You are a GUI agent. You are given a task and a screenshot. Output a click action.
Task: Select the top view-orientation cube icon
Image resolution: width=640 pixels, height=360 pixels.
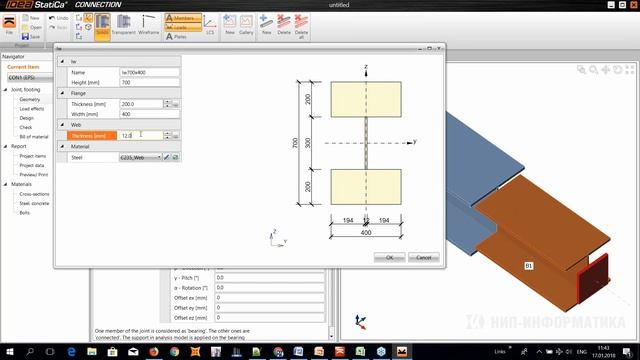[79, 18]
